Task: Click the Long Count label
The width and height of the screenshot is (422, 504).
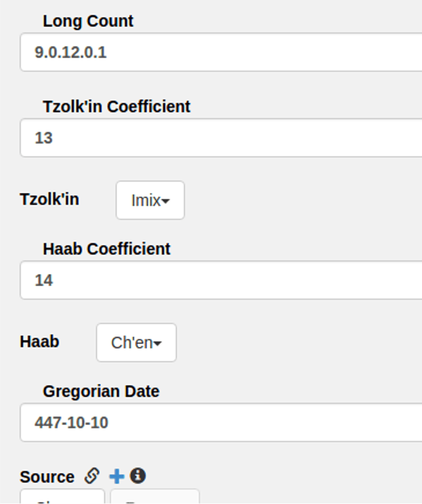Action: click(88, 21)
